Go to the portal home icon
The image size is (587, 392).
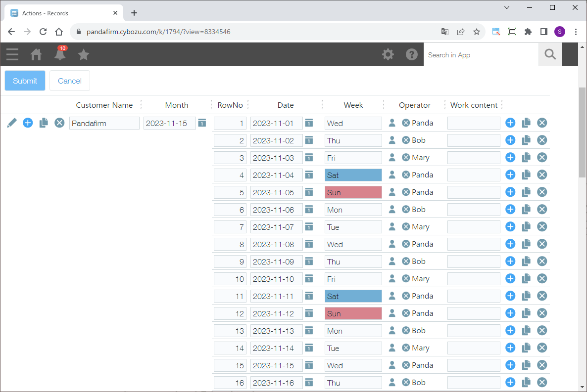[x=36, y=54]
